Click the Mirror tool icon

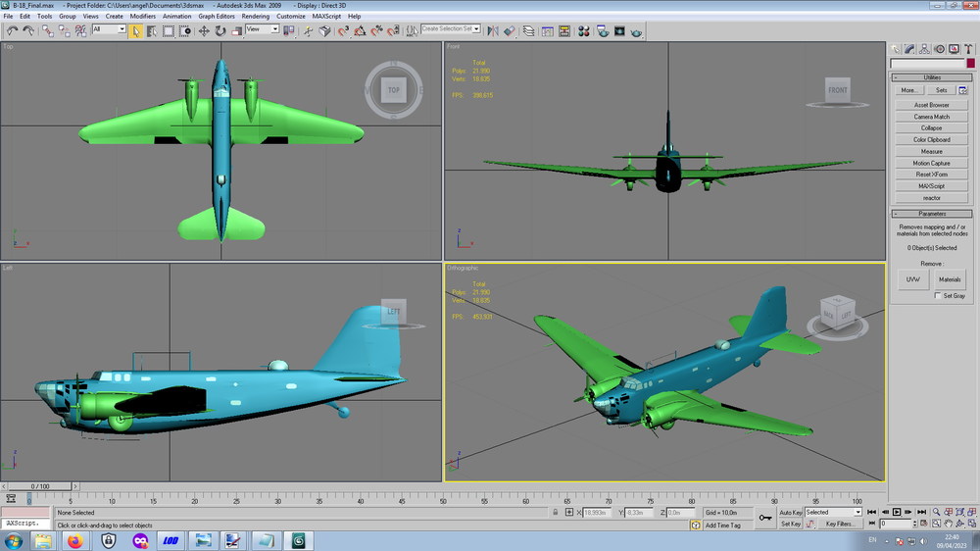point(493,30)
